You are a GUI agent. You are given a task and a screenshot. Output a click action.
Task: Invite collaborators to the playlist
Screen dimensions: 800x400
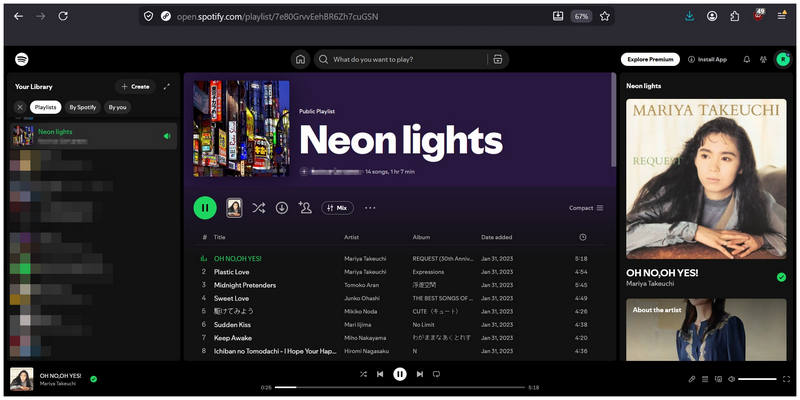305,208
